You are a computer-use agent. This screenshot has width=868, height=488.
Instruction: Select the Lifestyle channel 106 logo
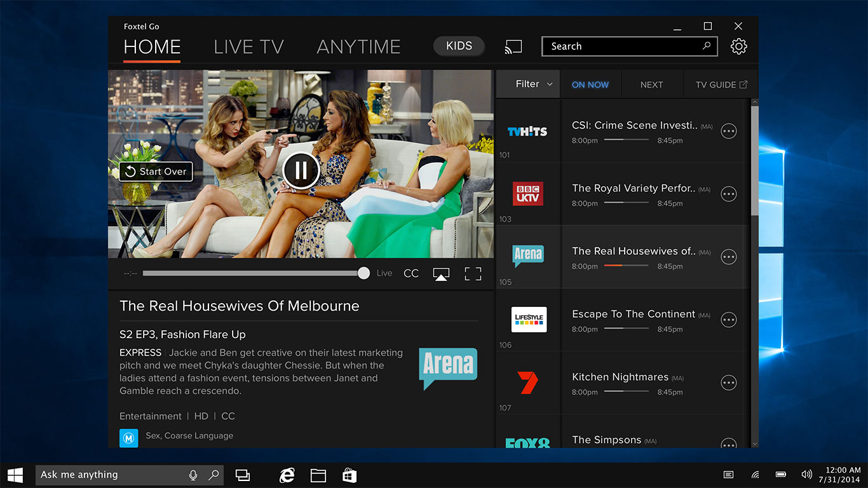529,319
